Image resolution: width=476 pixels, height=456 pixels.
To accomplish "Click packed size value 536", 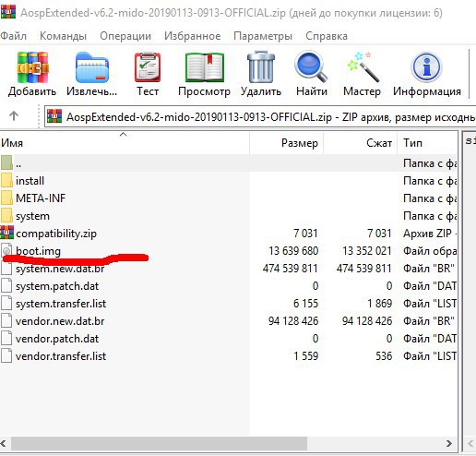I will 384,356.
